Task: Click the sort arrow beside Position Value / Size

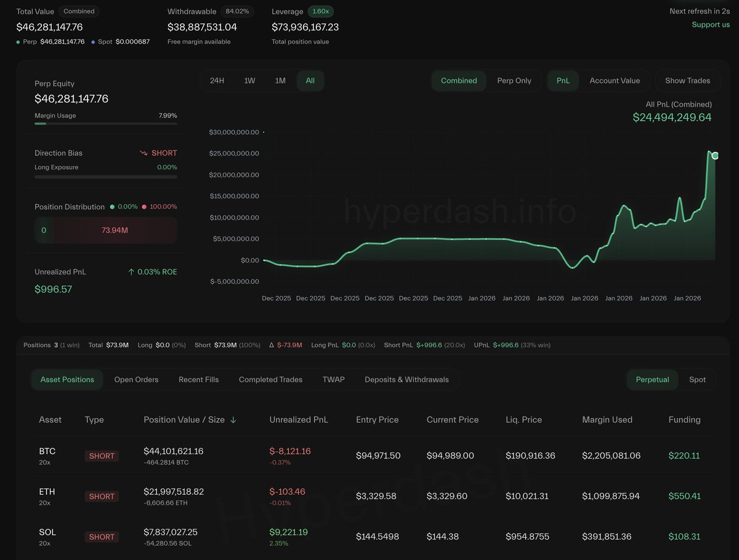Action: pos(233,420)
